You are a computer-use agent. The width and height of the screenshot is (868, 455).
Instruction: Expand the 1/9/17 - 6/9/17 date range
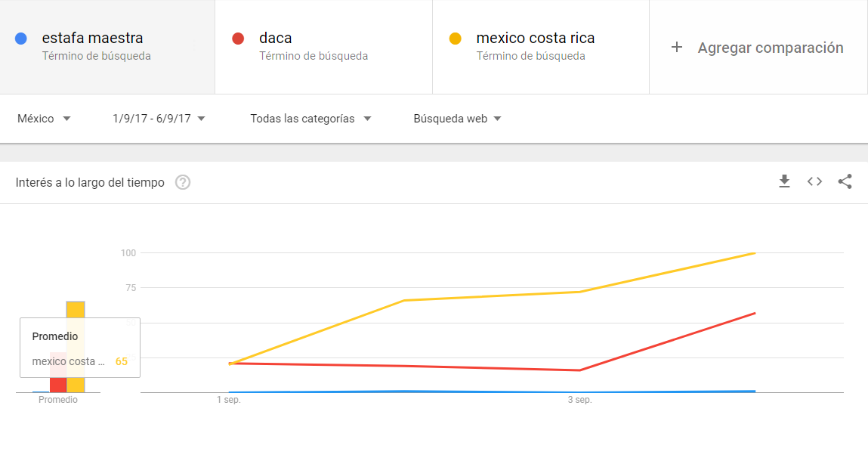[x=159, y=119]
